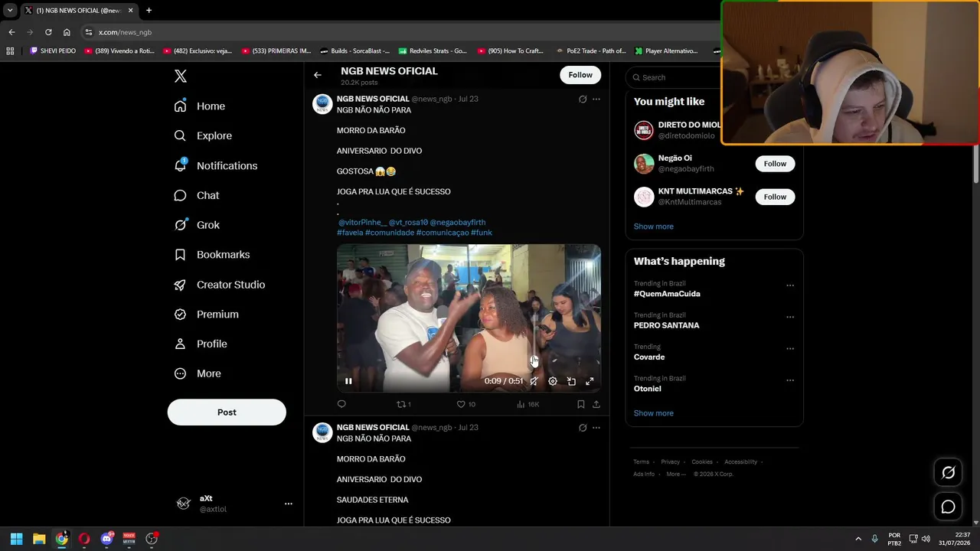Pause the video in the first post

348,381
